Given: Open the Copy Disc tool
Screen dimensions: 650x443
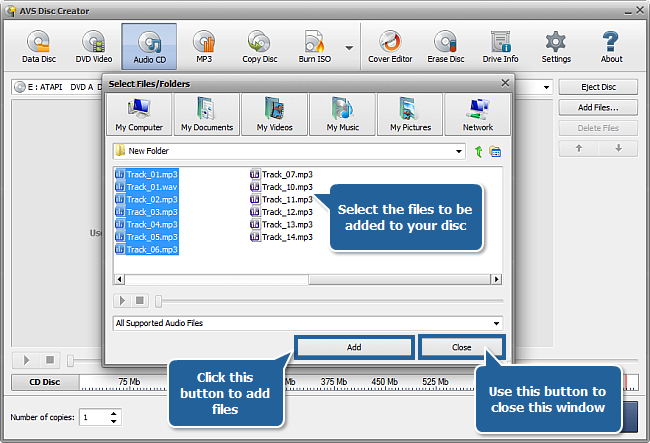Looking at the screenshot, I should (260, 46).
